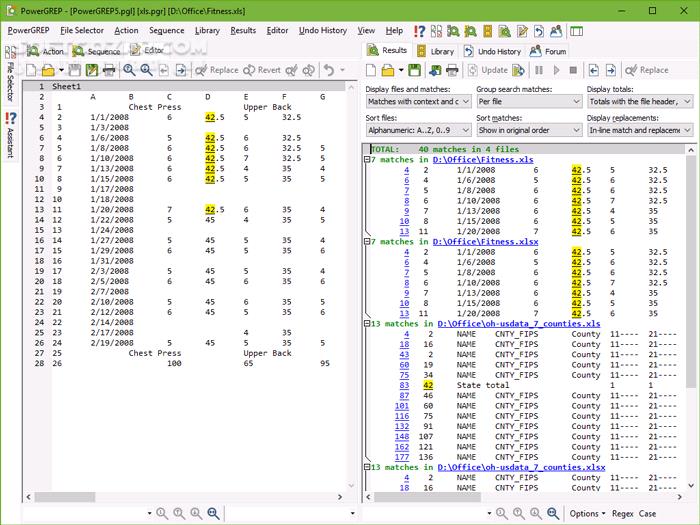The width and height of the screenshot is (700, 525).
Task: Open Undo History via main toolbar icon
Action: (539, 31)
